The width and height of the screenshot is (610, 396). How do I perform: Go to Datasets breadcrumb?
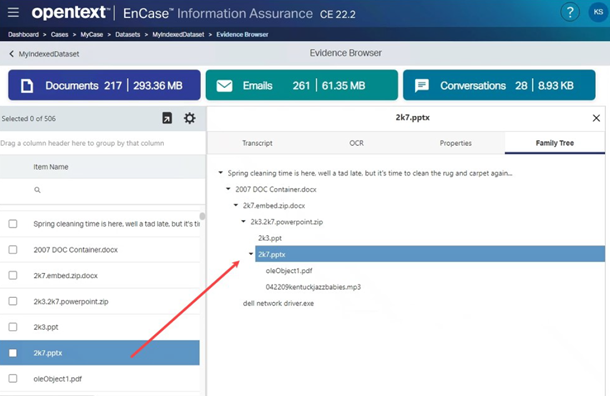coord(128,35)
